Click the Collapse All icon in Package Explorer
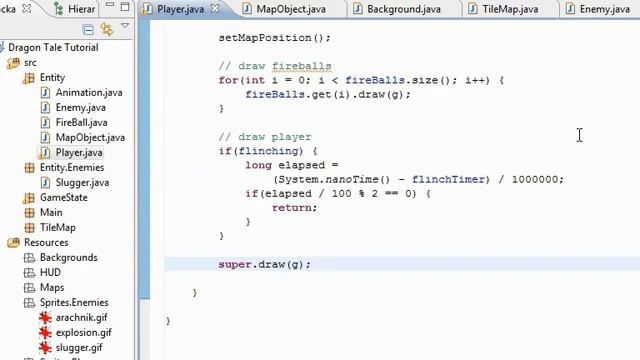 click(88, 30)
